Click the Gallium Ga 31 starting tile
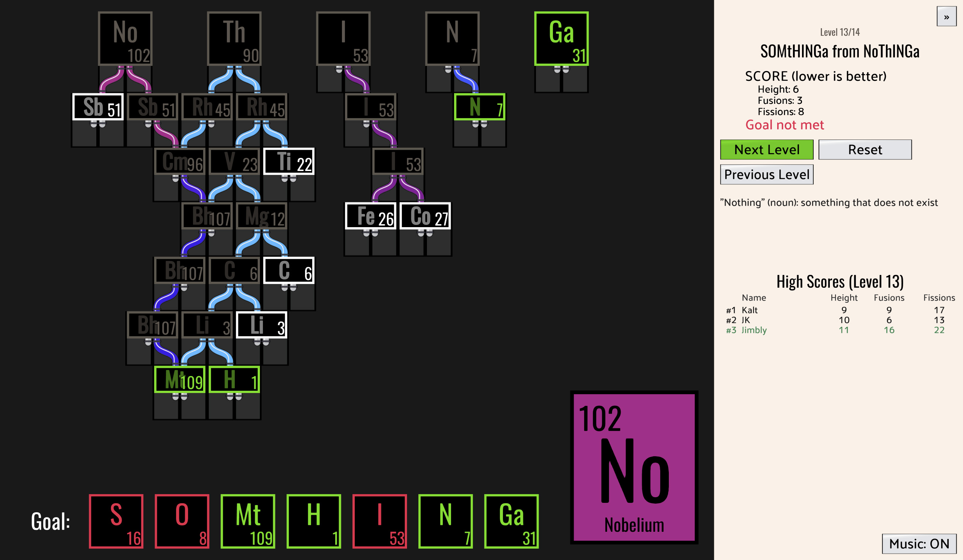 [x=561, y=38]
